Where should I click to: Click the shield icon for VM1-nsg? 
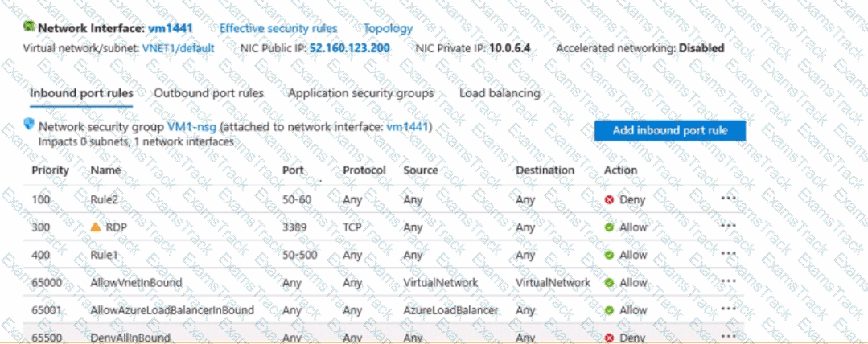(31, 126)
